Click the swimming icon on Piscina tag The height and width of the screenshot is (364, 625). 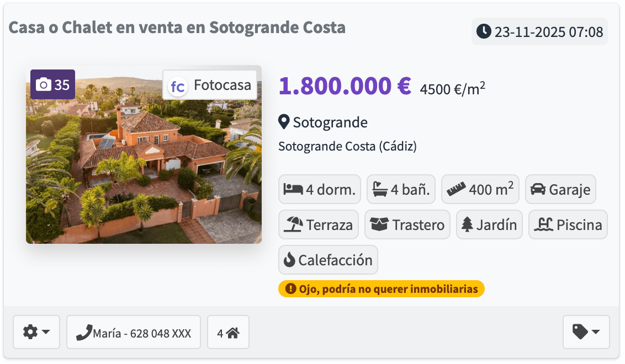tap(544, 225)
